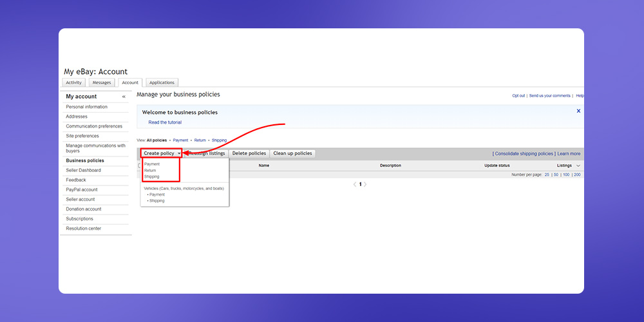The height and width of the screenshot is (322, 644).
Task: Open Seller Dashboard in sidebar
Action: click(83, 170)
